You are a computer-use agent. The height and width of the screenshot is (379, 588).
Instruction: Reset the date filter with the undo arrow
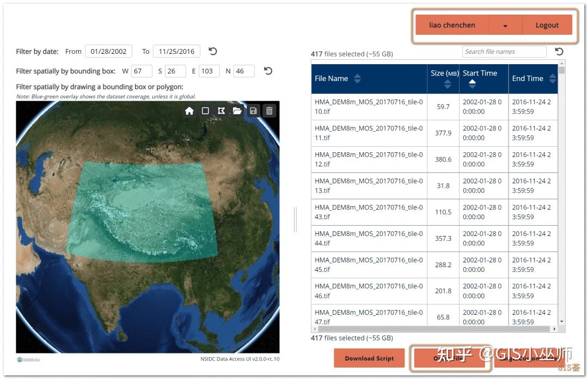[213, 51]
